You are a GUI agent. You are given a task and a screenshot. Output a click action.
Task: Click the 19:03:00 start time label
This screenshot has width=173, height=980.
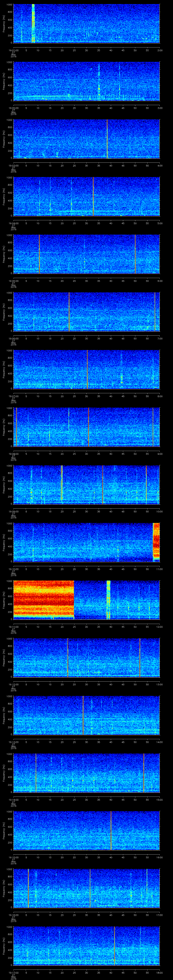(13, 166)
